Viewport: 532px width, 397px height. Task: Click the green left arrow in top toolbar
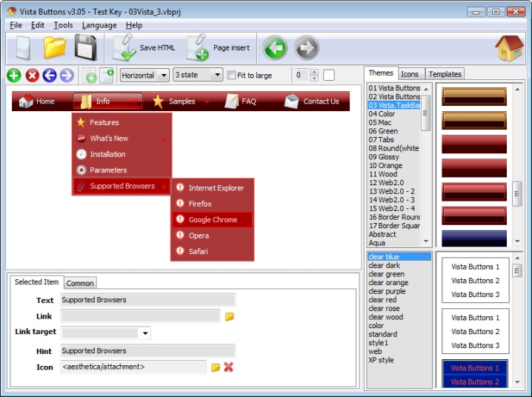click(275, 48)
